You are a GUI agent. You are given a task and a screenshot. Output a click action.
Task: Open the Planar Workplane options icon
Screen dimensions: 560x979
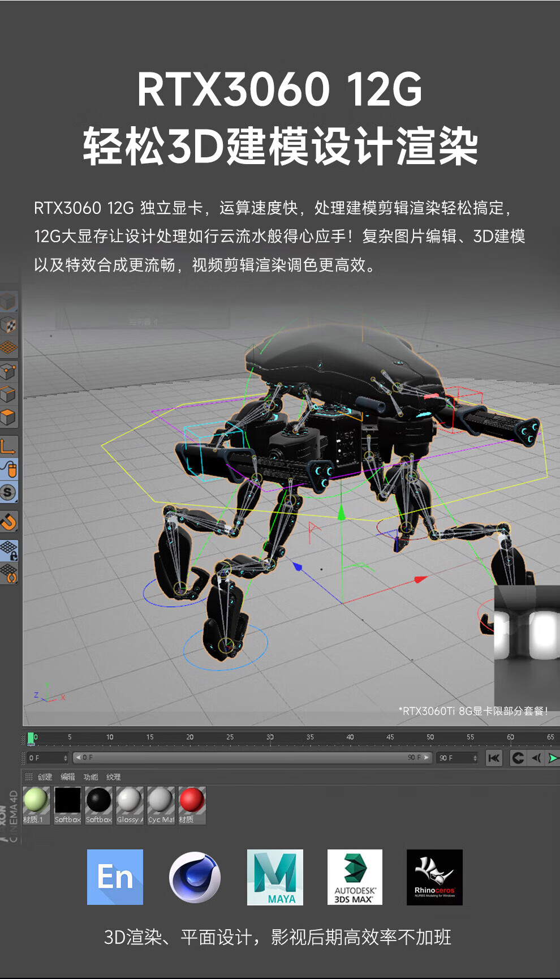click(x=8, y=574)
